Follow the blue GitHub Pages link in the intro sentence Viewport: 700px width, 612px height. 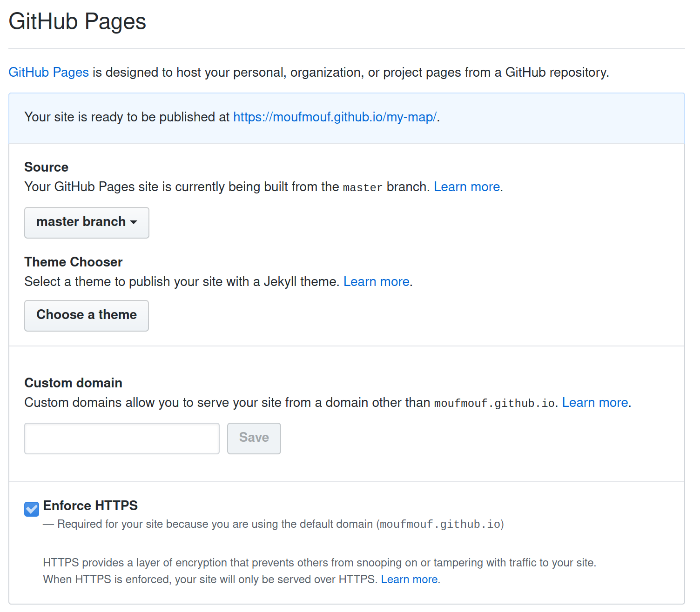click(49, 73)
